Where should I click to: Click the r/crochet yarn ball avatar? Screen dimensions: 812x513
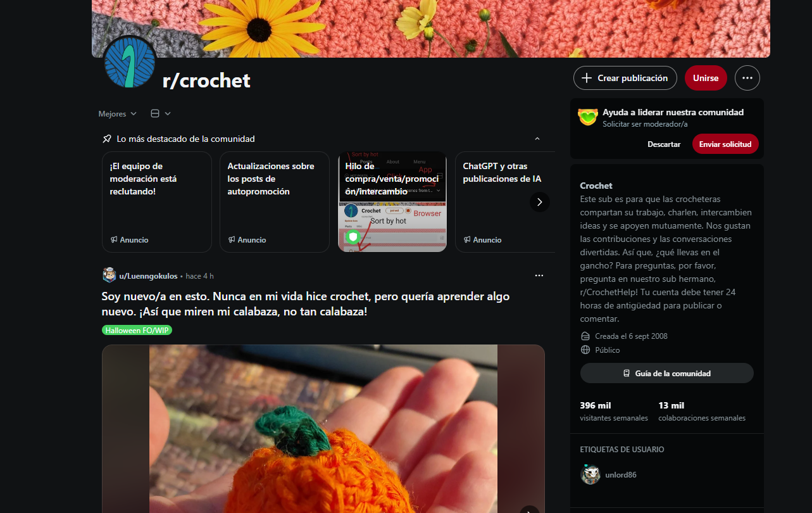[130, 63]
